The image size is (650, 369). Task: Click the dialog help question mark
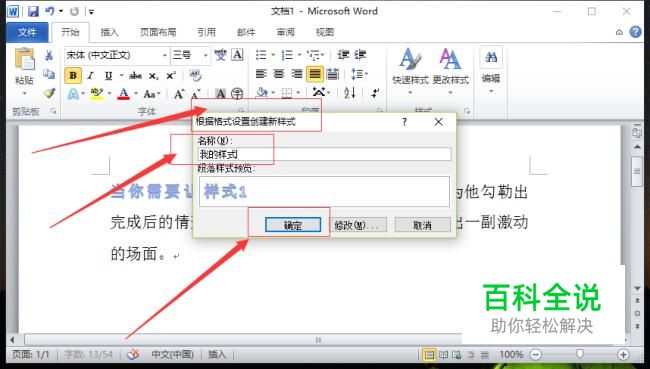click(x=404, y=122)
